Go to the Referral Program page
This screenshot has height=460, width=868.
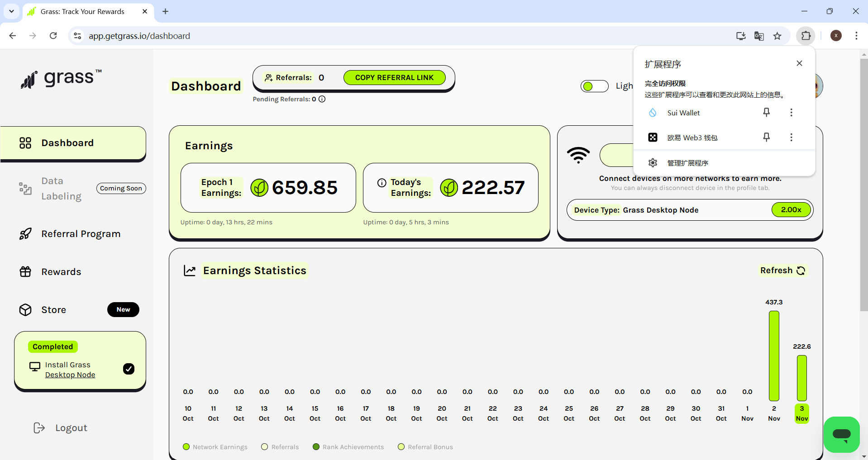(81, 234)
